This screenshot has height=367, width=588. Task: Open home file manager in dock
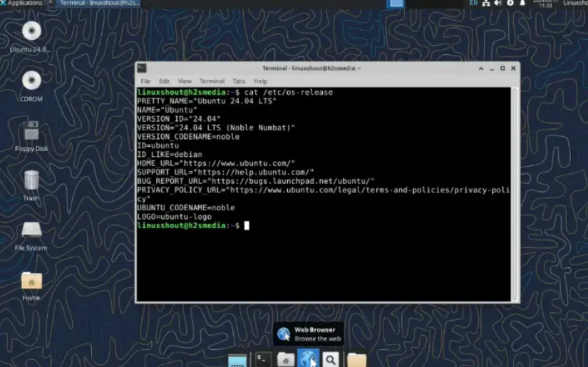pyautogui.click(x=285, y=359)
